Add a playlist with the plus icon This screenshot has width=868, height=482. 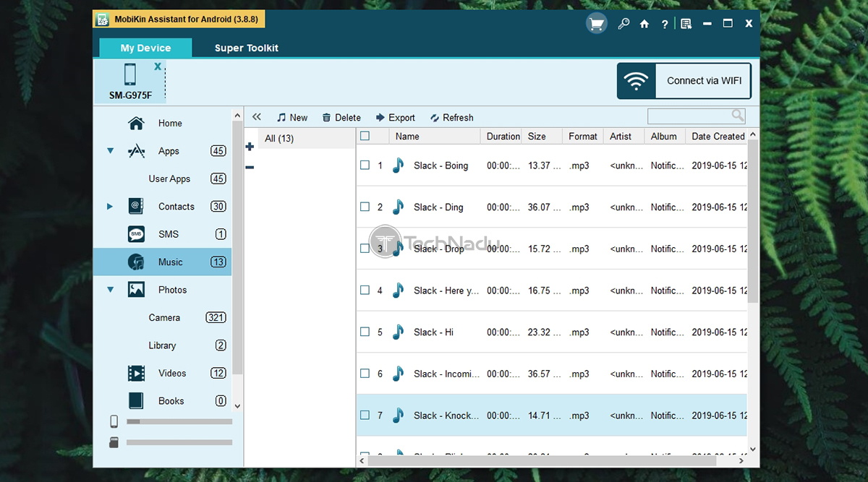coord(250,147)
